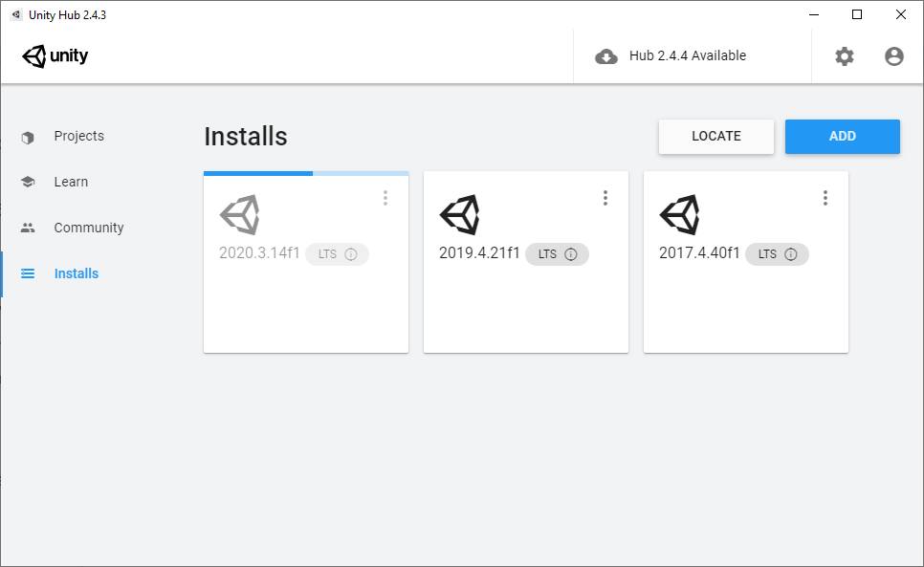The image size is (924, 567).
Task: Go to the Projects section
Action: click(78, 137)
